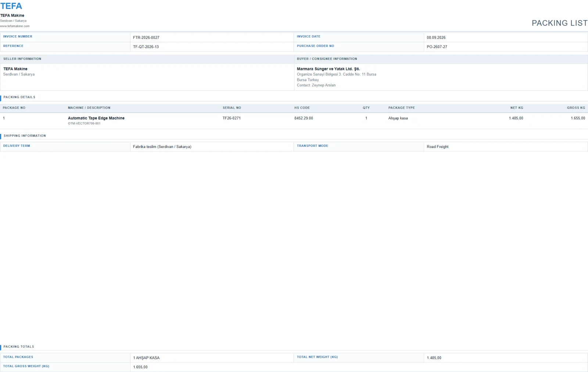Click the TEFA logo at the top
The width and height of the screenshot is (588, 372).
coord(11,6)
